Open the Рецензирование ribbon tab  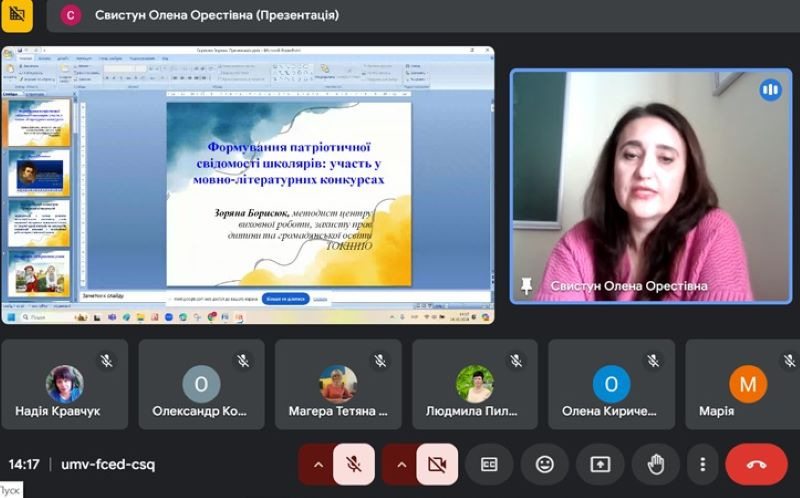142,59
